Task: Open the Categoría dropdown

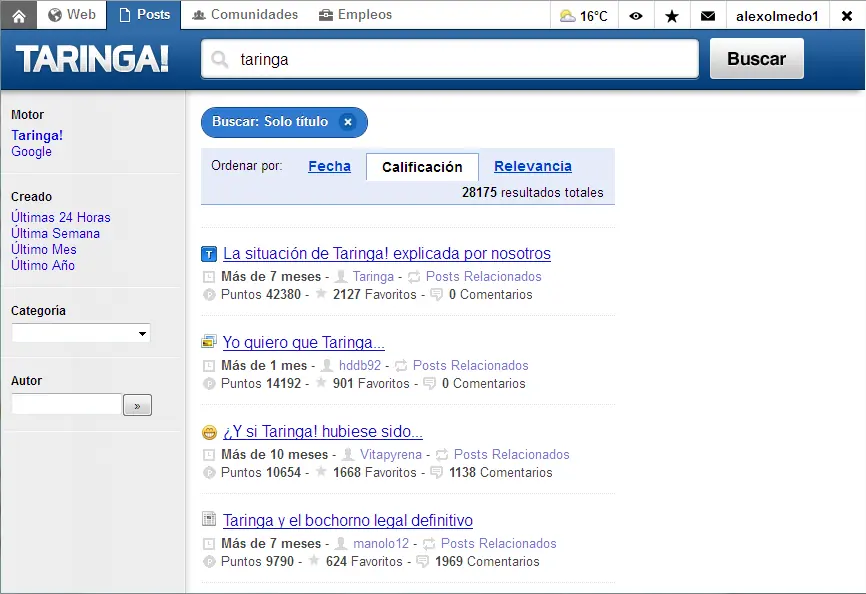Action: 81,333
